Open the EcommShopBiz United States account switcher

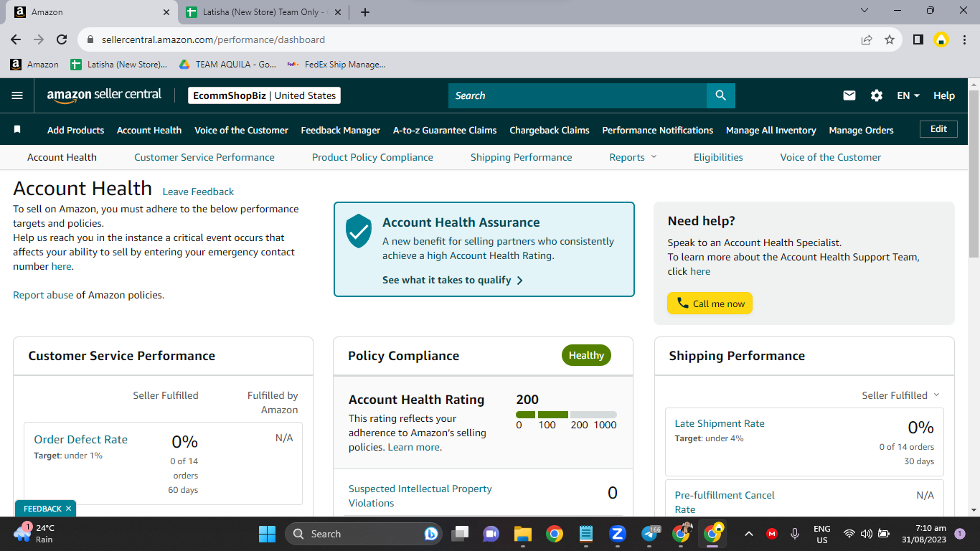264,95
